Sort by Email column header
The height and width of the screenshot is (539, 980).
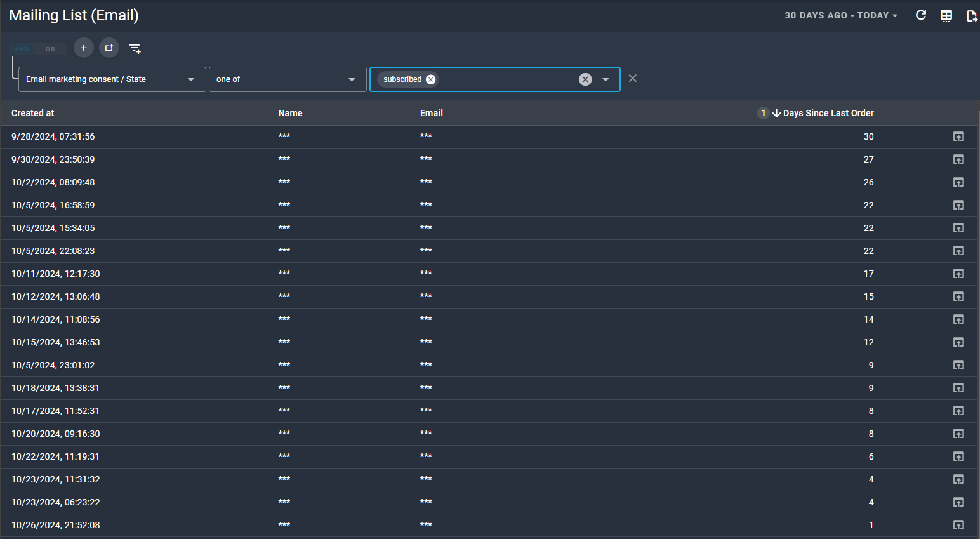[x=432, y=113]
